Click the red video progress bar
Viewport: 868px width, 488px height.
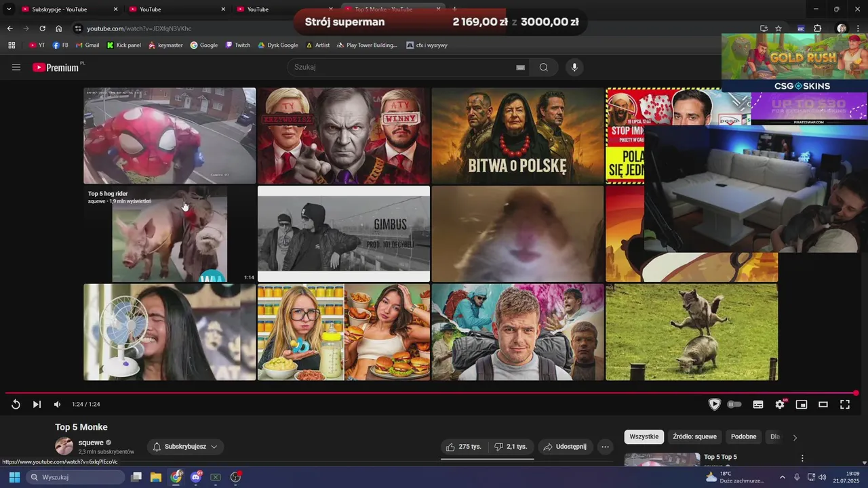point(431,393)
